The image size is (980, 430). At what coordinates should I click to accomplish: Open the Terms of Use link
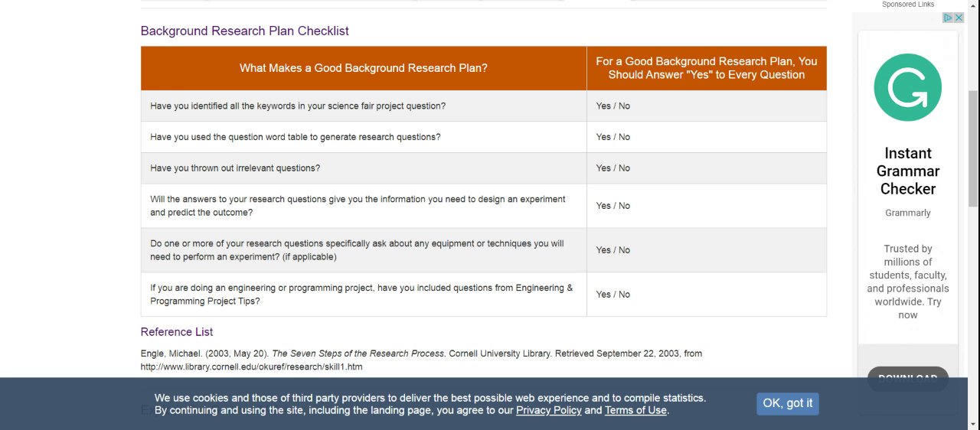[635, 410]
